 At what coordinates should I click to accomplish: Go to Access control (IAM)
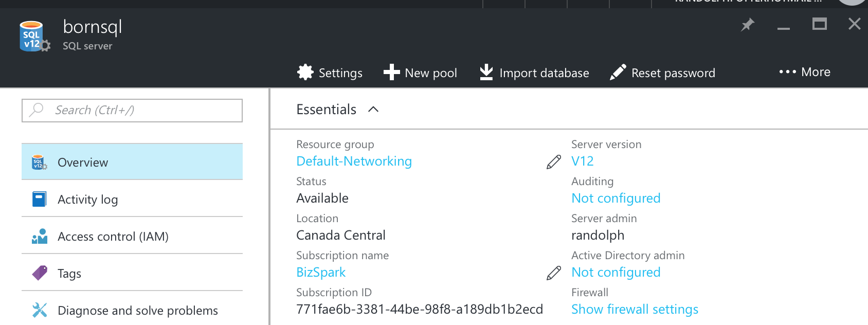pyautogui.click(x=132, y=236)
